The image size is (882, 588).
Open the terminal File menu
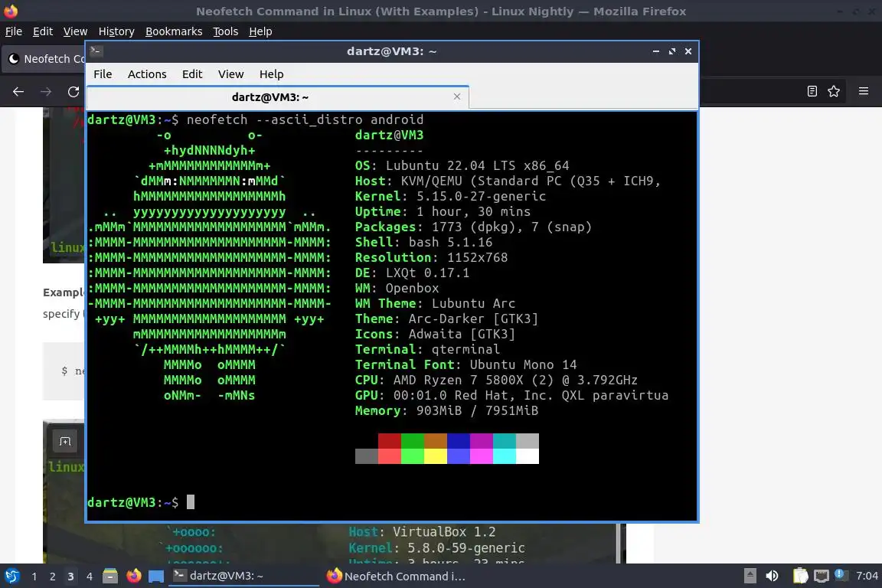tap(103, 74)
